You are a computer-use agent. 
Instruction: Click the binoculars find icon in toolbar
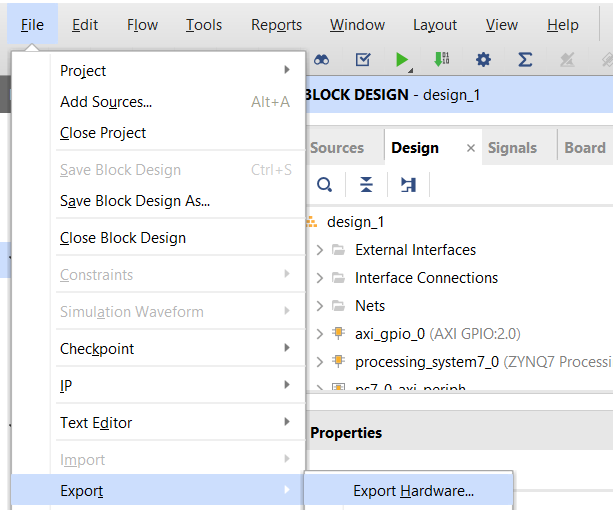pos(322,60)
